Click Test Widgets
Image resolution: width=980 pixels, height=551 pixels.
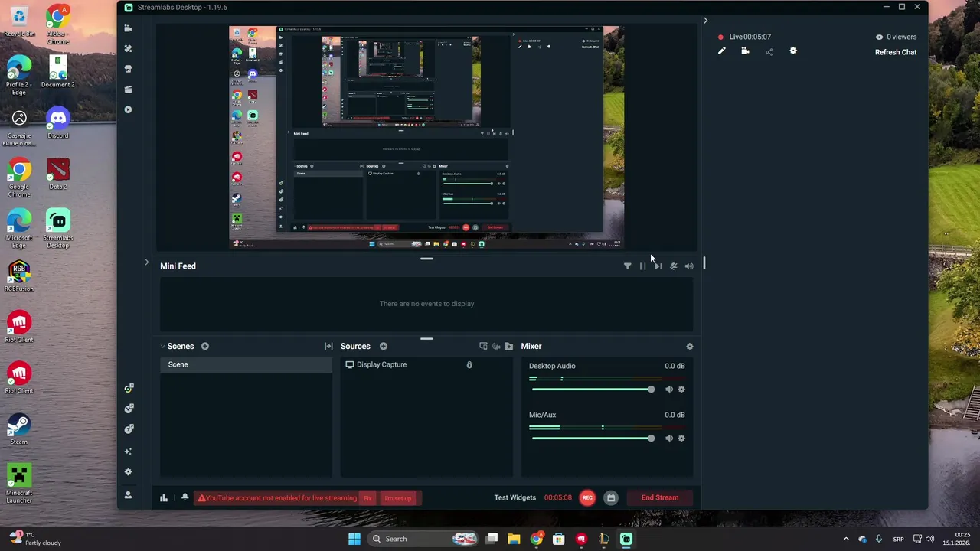[515, 498]
